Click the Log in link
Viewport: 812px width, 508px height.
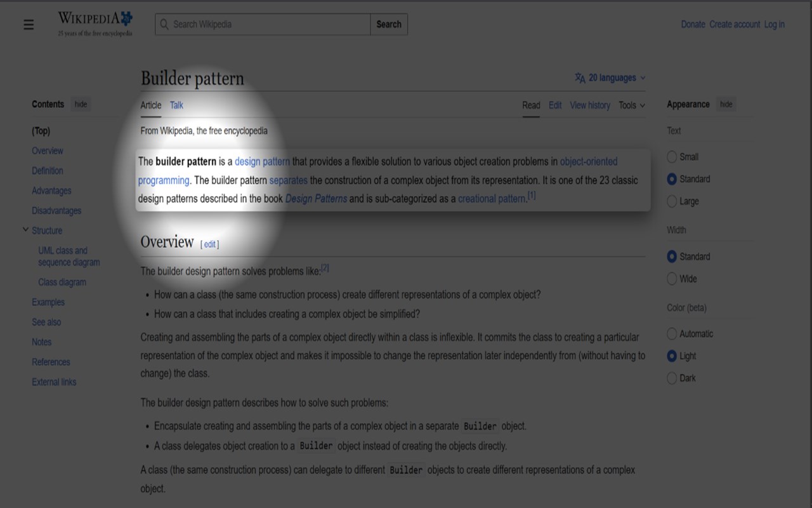tap(774, 25)
